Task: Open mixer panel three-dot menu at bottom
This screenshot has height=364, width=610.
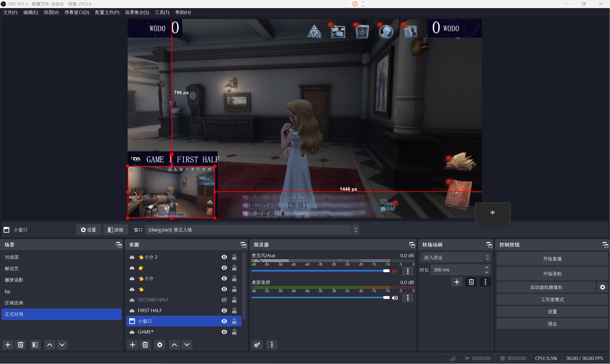Action: (272, 345)
